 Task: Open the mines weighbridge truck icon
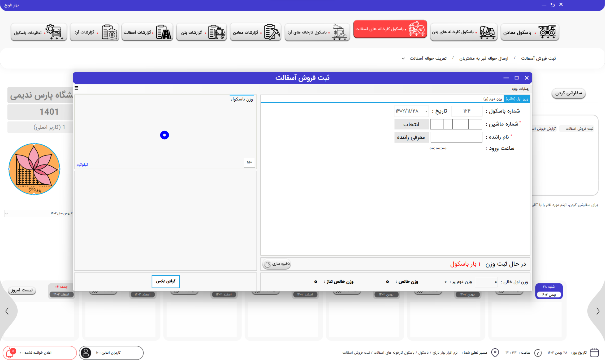tap(548, 32)
